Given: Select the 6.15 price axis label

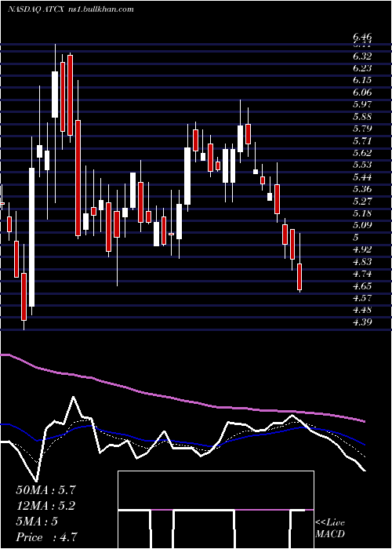Looking at the screenshot, I should 362,80.
